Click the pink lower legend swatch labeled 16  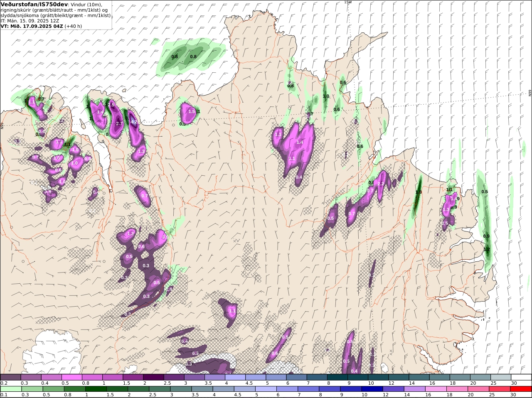tap(436, 389)
